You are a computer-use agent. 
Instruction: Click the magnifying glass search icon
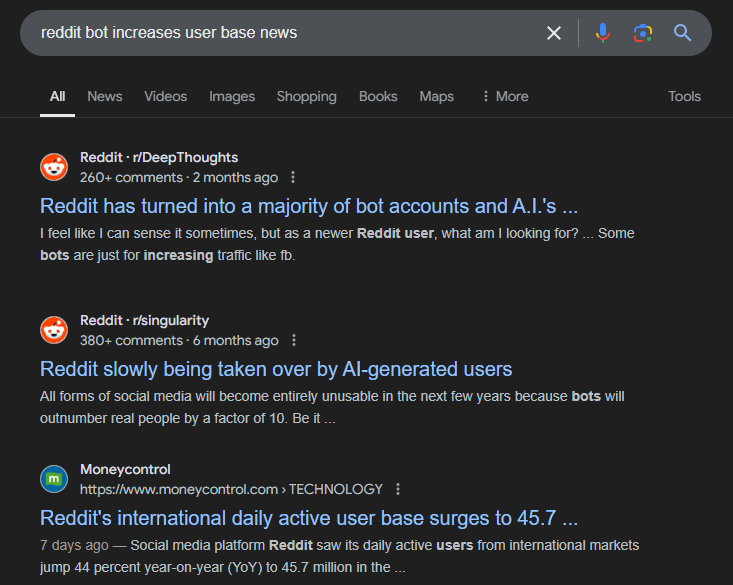click(683, 33)
